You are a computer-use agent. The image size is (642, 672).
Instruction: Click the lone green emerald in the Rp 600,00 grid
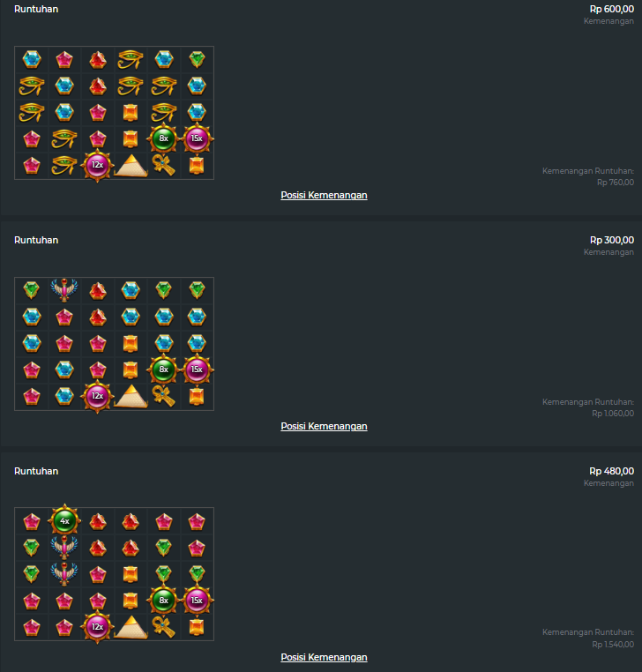pos(197,59)
